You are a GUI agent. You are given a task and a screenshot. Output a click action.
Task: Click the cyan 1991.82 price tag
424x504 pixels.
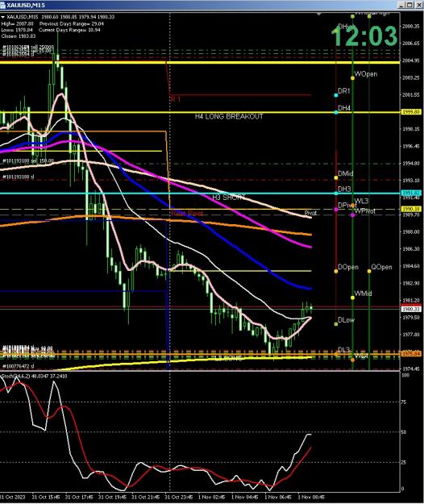(x=411, y=194)
